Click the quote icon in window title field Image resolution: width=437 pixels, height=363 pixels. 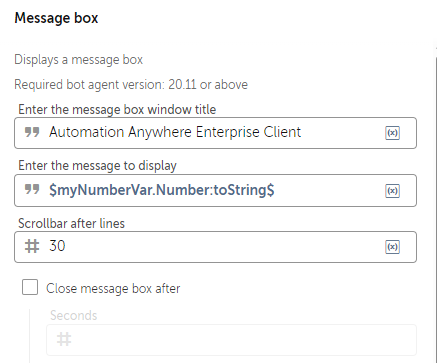(32, 132)
